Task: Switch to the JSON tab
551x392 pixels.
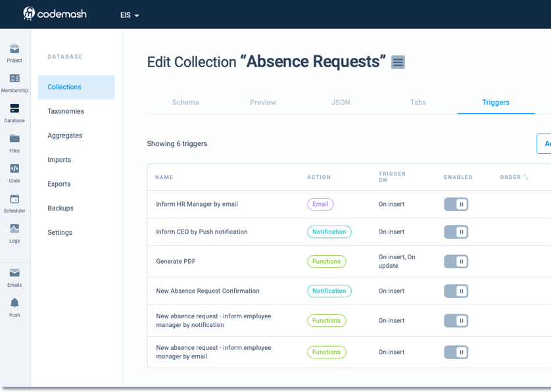Action: 341,103
